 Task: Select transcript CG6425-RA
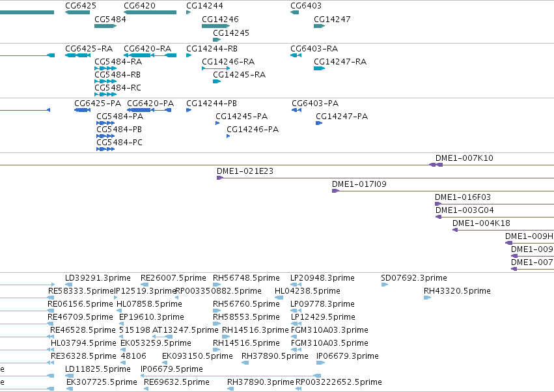point(89,48)
